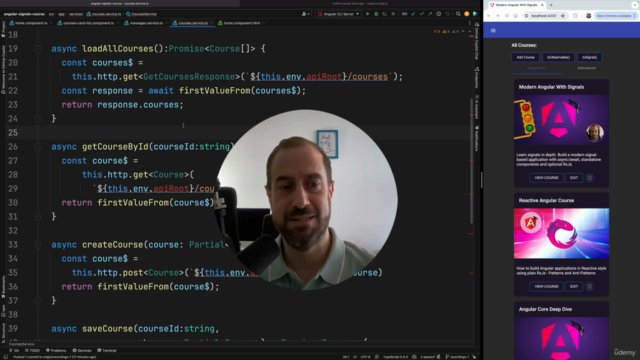This screenshot has height=360, width=640.
Task: Click the Git rollback icon in IDE toolbar
Action: pyautogui.click(x=447, y=14)
